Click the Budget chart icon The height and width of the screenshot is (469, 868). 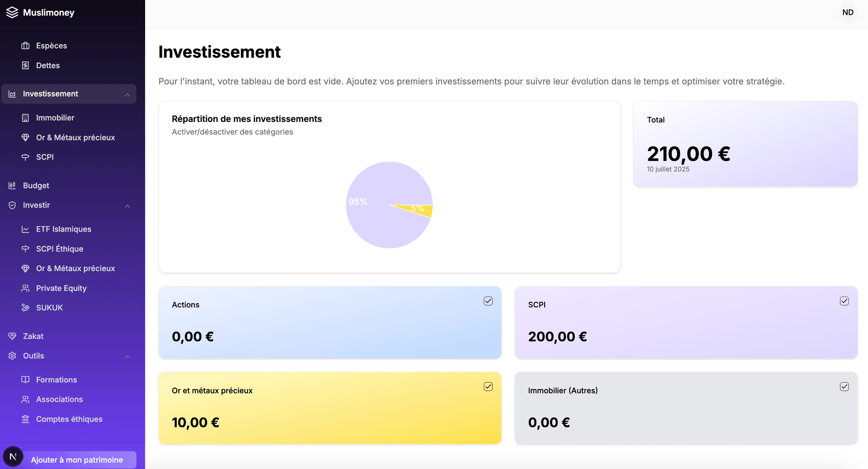click(12, 186)
